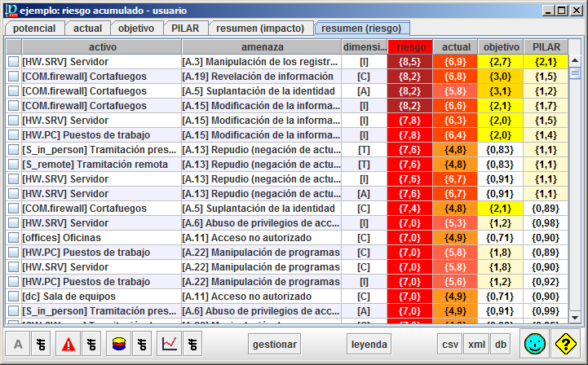Click the hierarchy icon beside the A icon

tap(38, 345)
